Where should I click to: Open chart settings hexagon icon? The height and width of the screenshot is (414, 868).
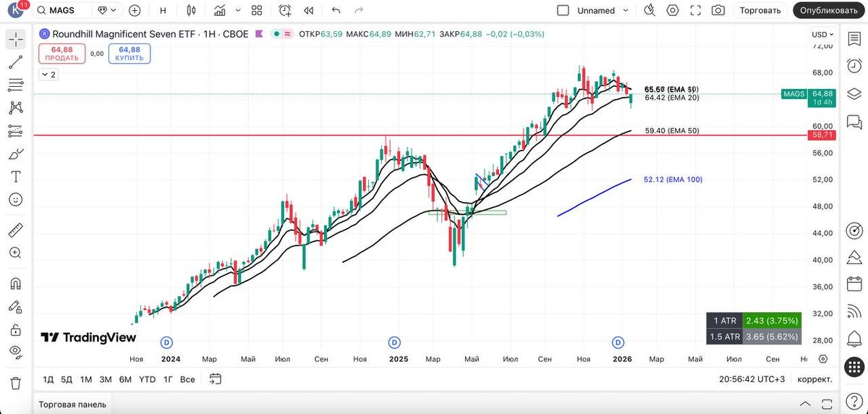673,10
